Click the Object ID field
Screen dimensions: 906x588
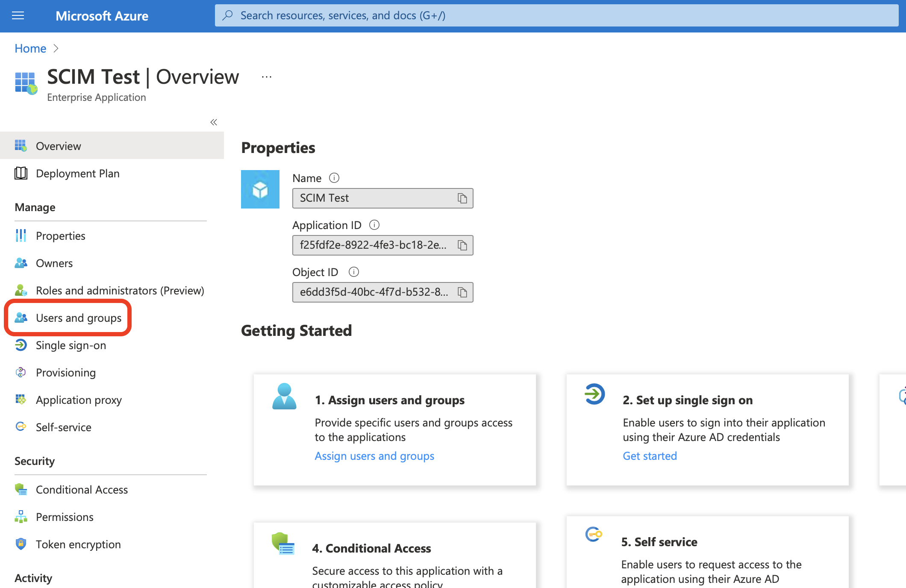(x=382, y=292)
